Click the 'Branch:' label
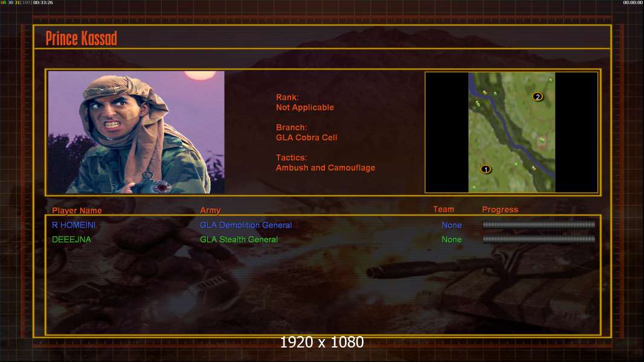 pyautogui.click(x=291, y=127)
